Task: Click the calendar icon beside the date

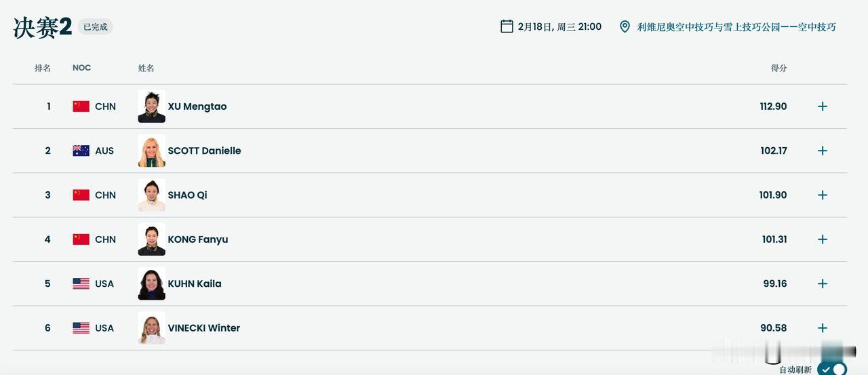Action: [x=507, y=26]
